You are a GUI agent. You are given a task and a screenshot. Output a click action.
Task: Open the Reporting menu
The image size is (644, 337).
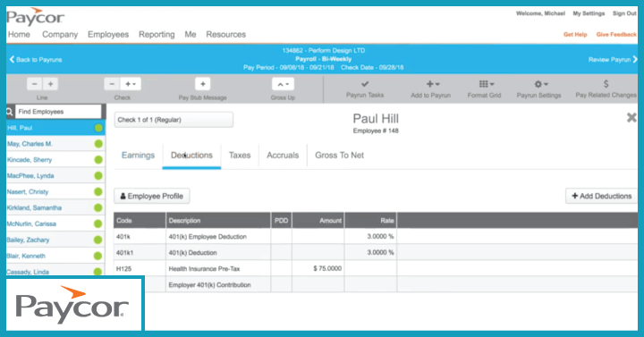157,35
